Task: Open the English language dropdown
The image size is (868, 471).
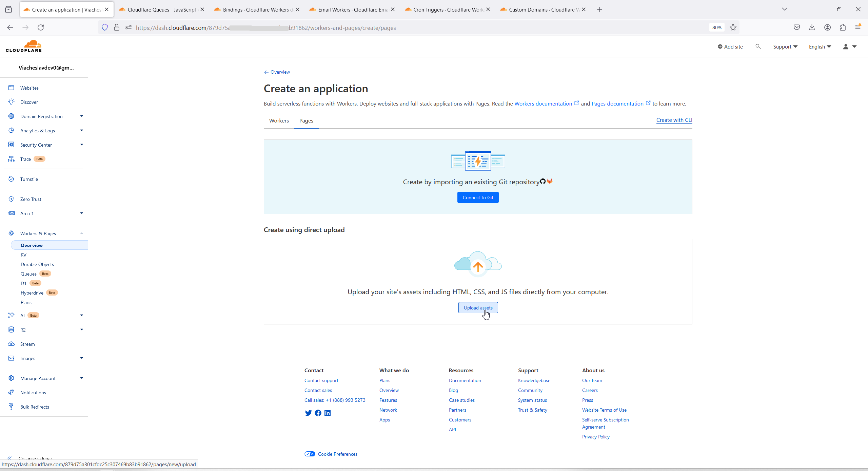Action: click(x=820, y=47)
